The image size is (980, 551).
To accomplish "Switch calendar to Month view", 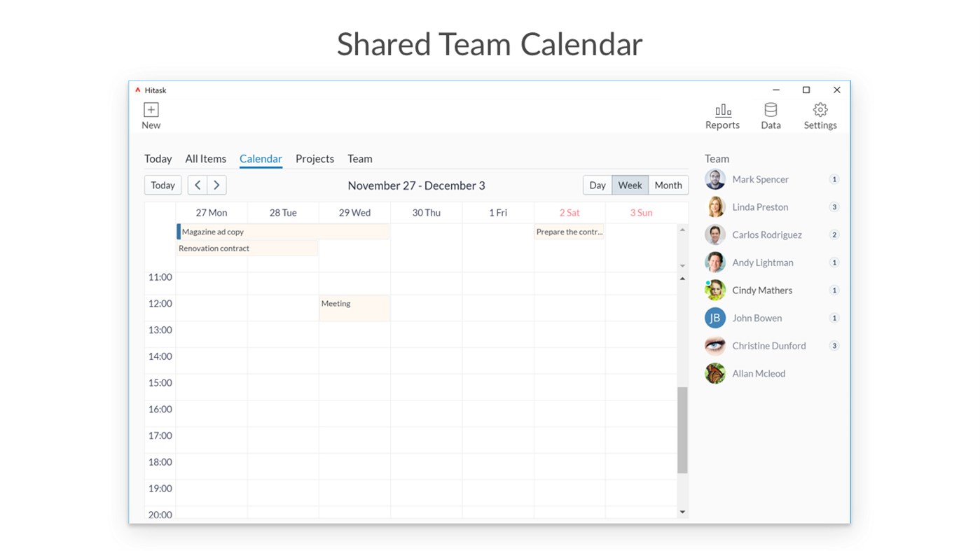I will 668,185.
